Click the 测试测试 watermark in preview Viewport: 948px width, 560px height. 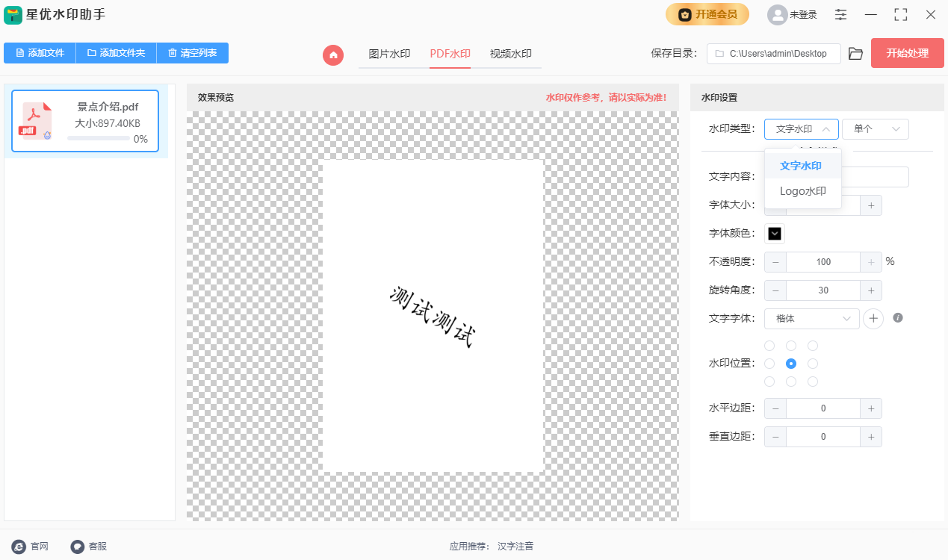433,317
